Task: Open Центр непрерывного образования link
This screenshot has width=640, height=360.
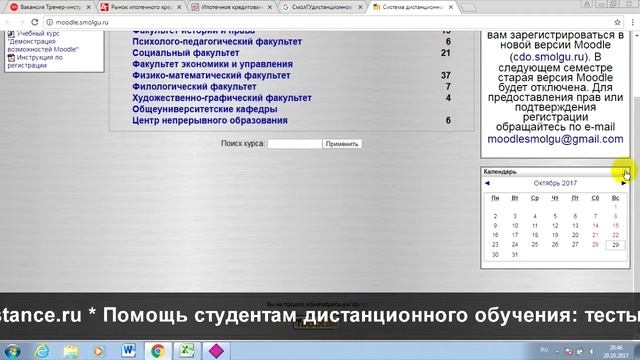Action: pos(210,120)
